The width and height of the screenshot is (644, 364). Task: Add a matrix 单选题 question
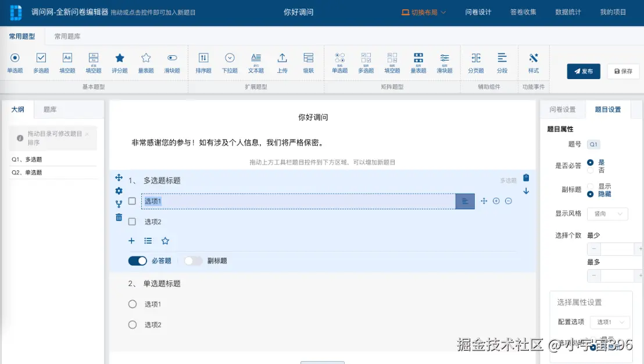point(339,63)
